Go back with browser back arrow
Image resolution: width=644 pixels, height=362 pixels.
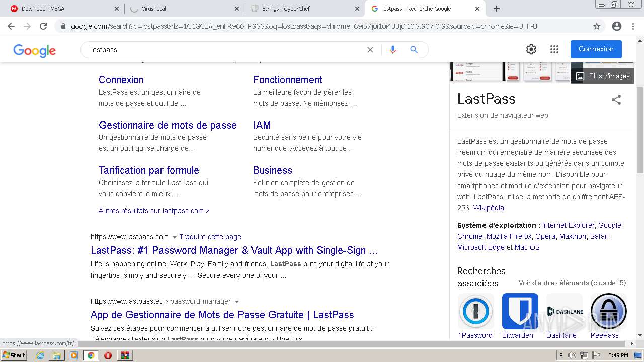[x=11, y=26]
